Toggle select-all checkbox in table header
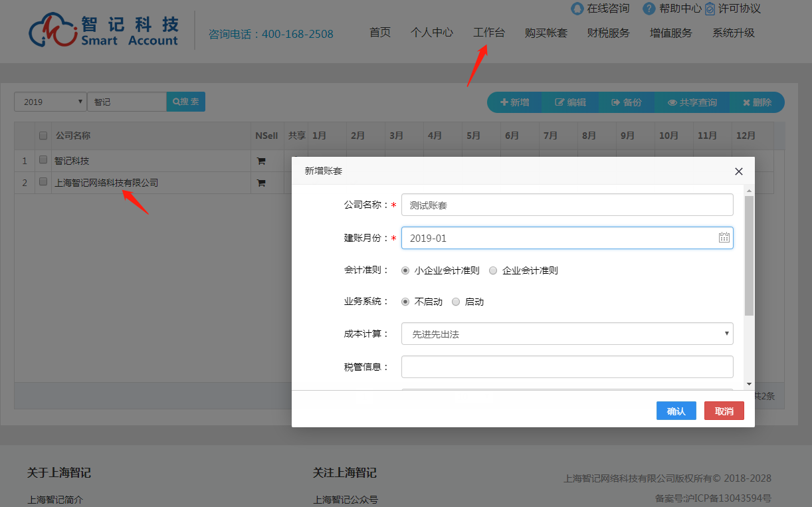 coord(43,136)
